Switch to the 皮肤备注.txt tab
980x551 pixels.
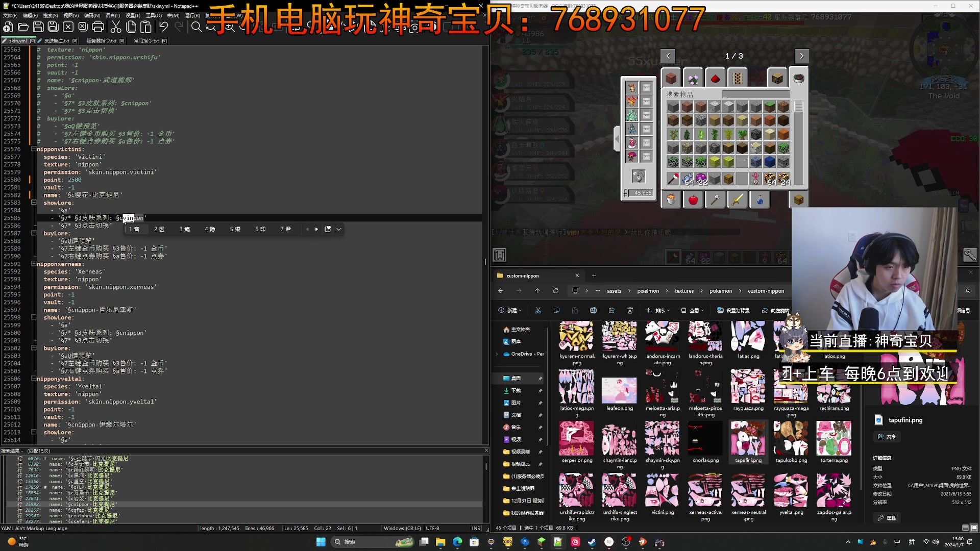57,40
